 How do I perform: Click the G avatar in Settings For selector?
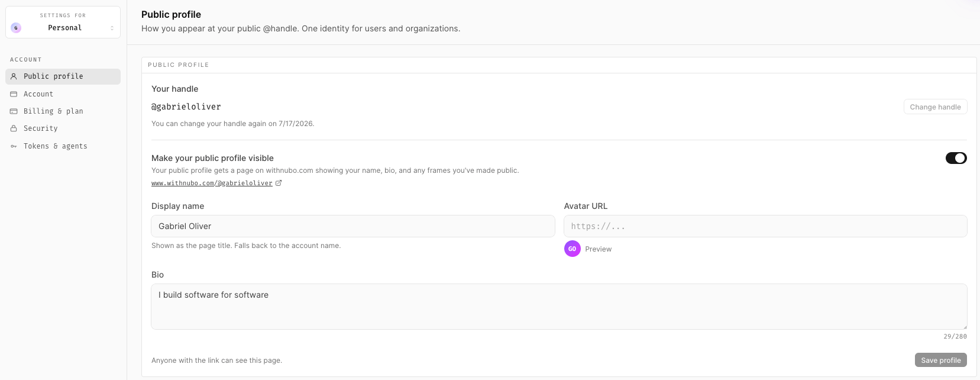[16, 28]
